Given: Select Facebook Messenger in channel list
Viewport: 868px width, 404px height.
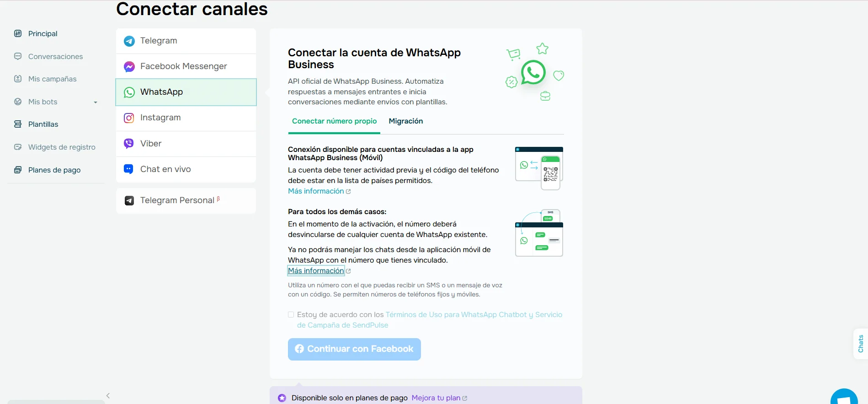Looking at the screenshot, I should [x=186, y=66].
